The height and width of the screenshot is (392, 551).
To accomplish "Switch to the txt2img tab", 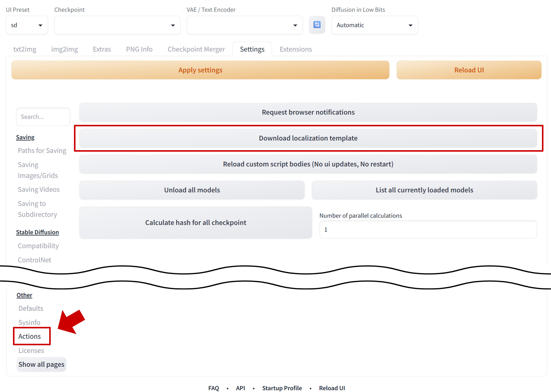I will [x=25, y=49].
